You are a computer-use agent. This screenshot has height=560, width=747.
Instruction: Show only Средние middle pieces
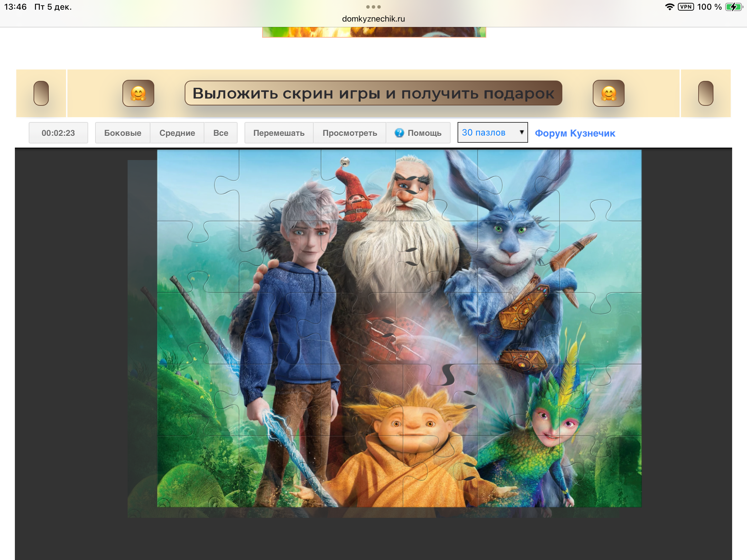177,133
